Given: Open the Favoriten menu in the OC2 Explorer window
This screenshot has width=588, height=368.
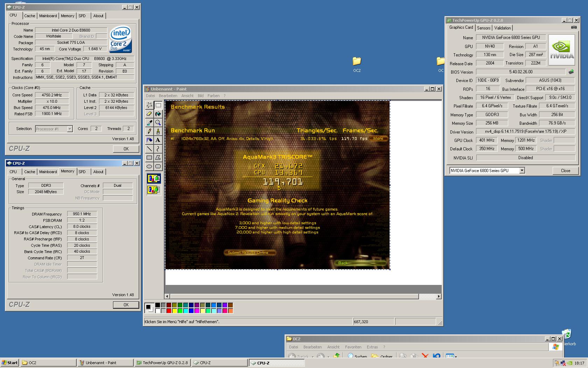Looking at the screenshot, I should [x=353, y=347].
